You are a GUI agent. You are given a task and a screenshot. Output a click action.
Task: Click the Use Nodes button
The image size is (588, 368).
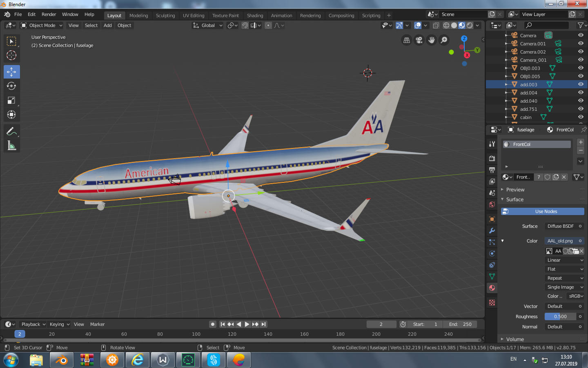[x=543, y=211]
